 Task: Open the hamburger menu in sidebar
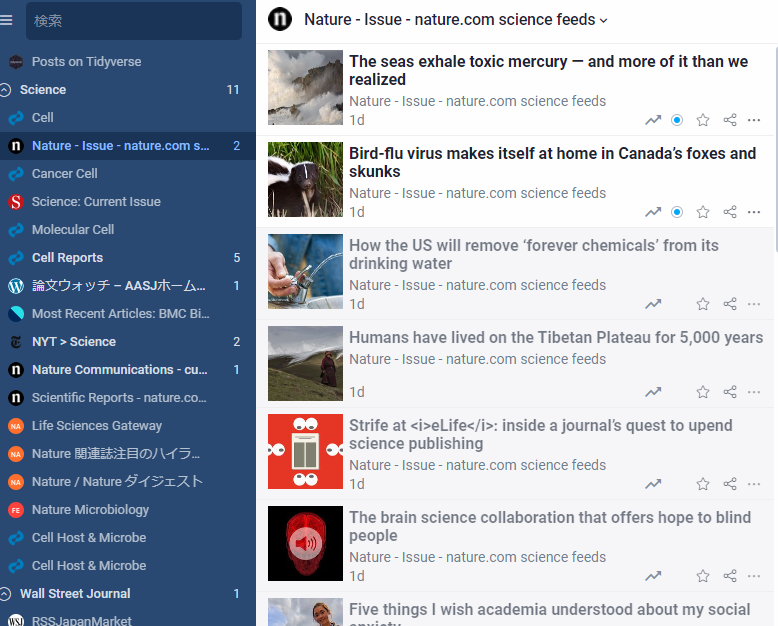point(7,20)
